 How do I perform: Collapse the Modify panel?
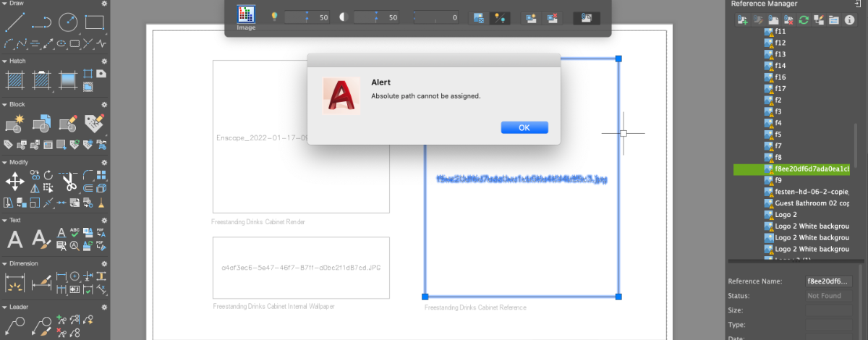coord(4,162)
